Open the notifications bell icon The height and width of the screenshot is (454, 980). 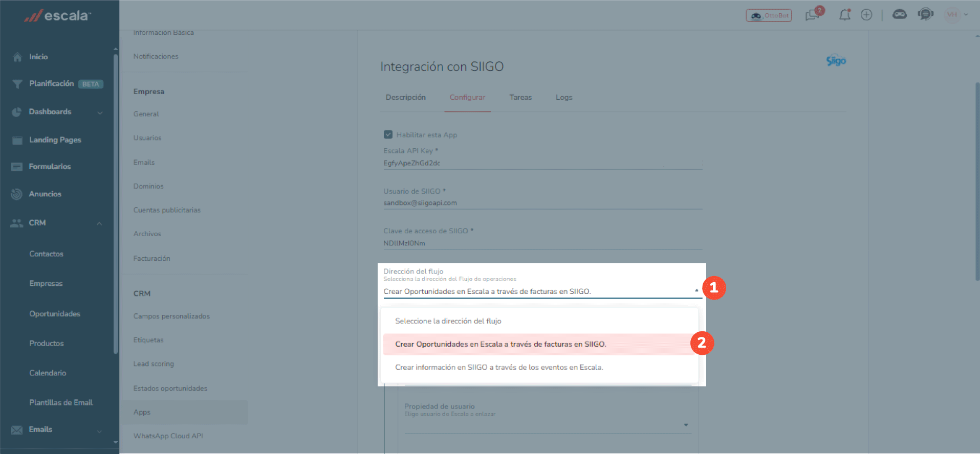point(844,15)
